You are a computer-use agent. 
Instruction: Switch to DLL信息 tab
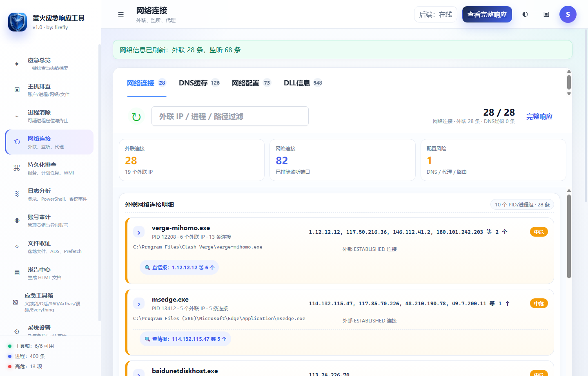[x=303, y=83]
